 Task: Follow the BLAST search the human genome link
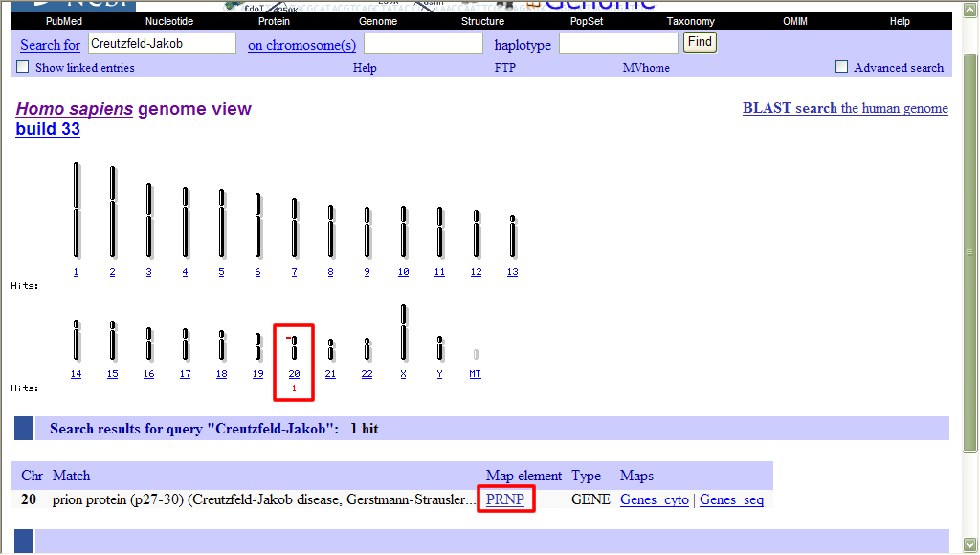(845, 108)
